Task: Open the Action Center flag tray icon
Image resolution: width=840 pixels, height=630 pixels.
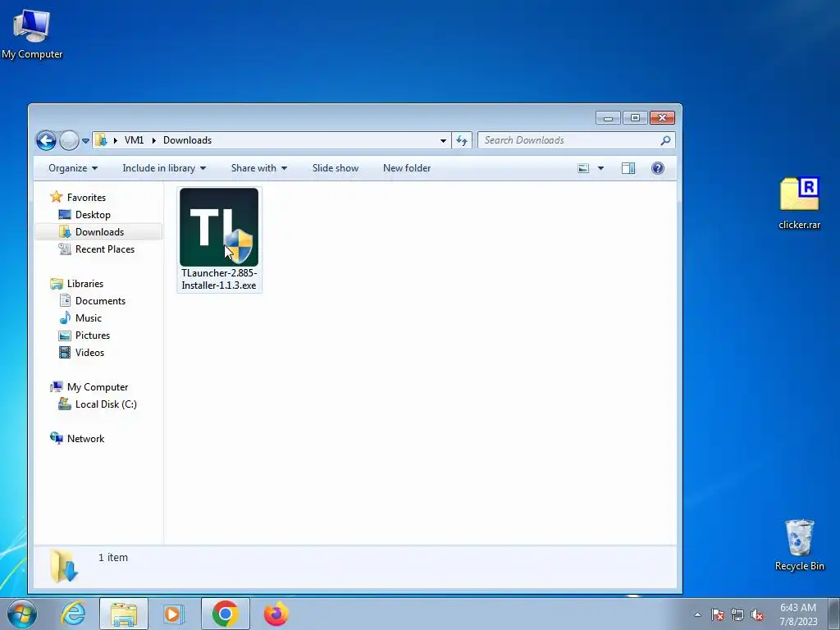Action: click(x=718, y=614)
